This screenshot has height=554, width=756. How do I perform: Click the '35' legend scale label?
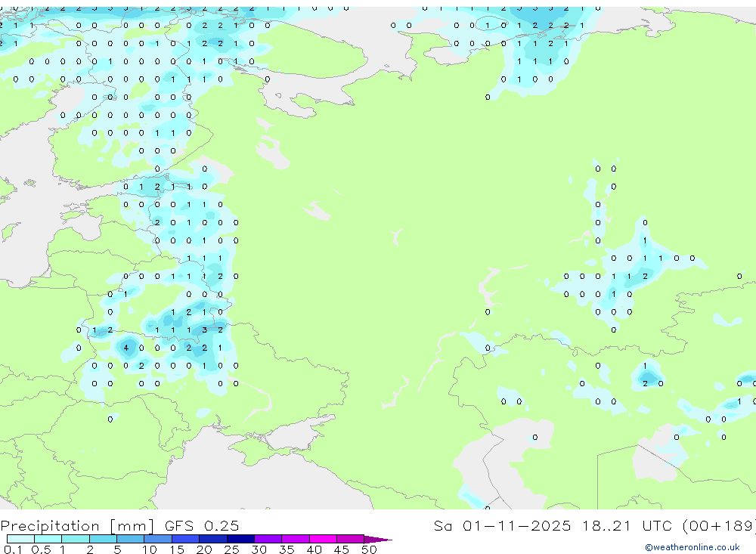coord(287,549)
